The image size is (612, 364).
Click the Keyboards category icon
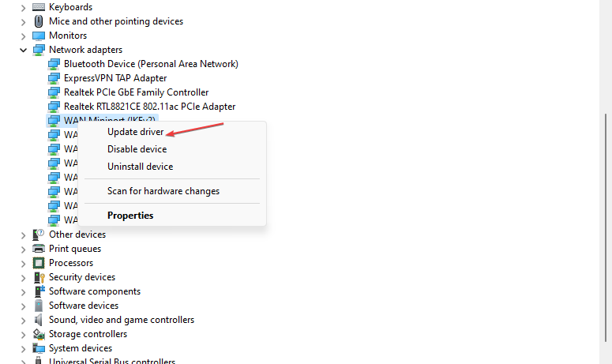[38, 7]
